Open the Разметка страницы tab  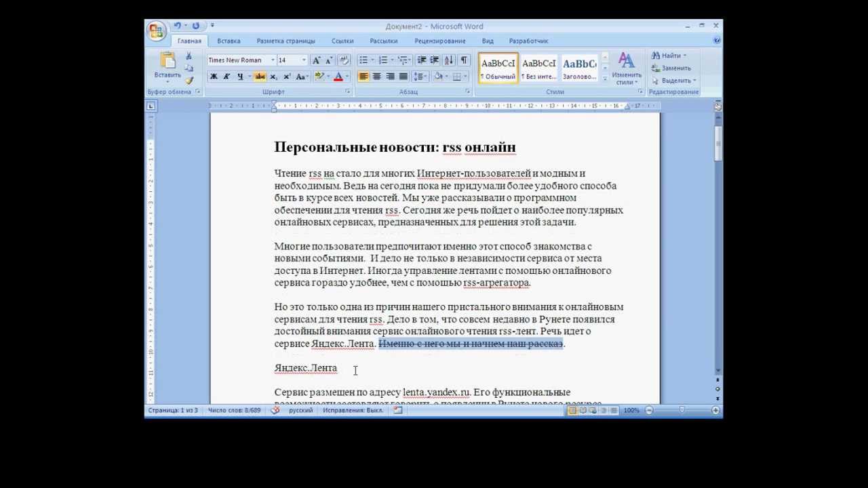[285, 41]
